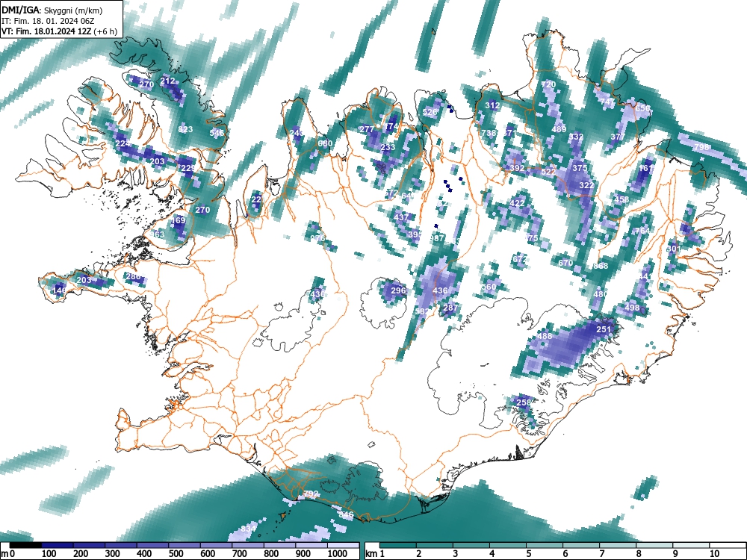
Task: Click visibility value 212 in the Westfjords
Action: click(x=167, y=81)
